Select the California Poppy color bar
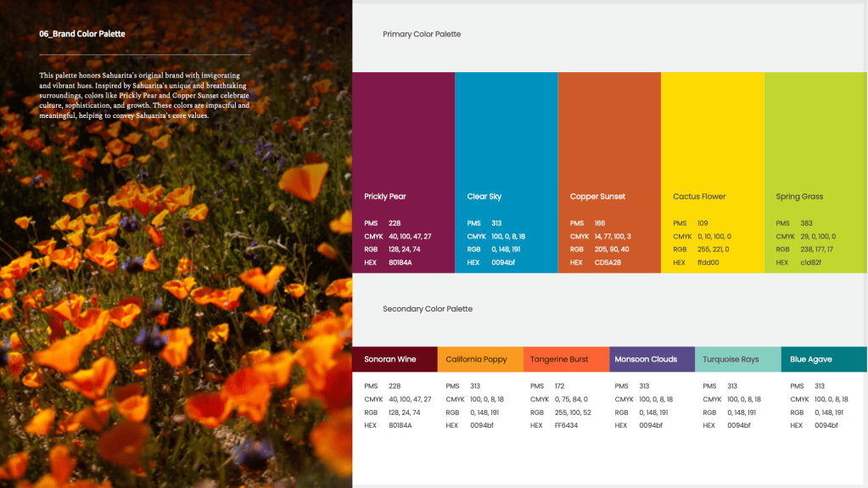This screenshot has width=868, height=488. pos(480,359)
